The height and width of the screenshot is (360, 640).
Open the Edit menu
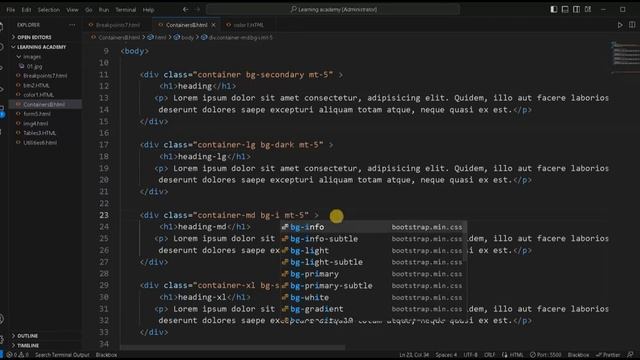26,9
